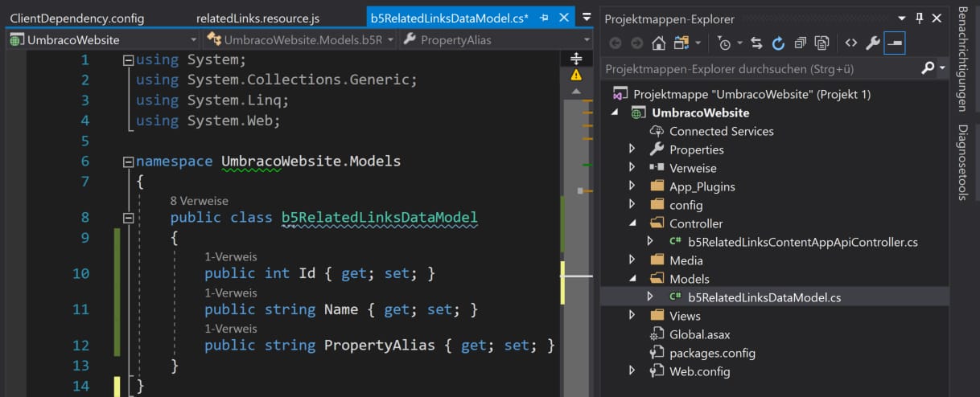The height and width of the screenshot is (397, 980).
Task: Collapse the Models folder
Action: pyautogui.click(x=632, y=279)
